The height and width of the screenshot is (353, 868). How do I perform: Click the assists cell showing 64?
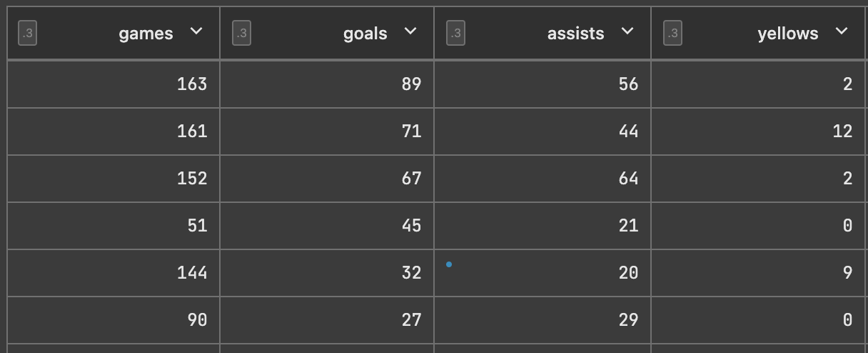pos(542,179)
